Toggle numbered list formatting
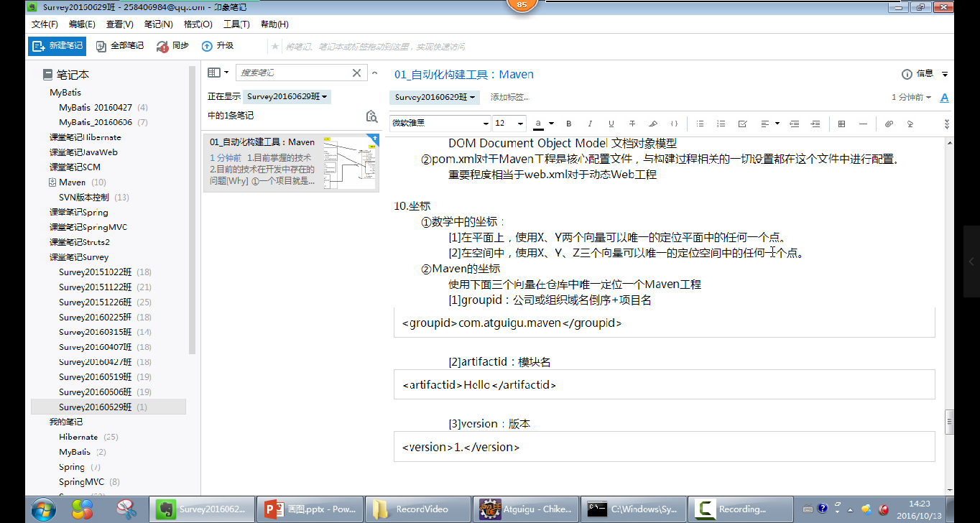The image size is (980, 523). pos(721,124)
